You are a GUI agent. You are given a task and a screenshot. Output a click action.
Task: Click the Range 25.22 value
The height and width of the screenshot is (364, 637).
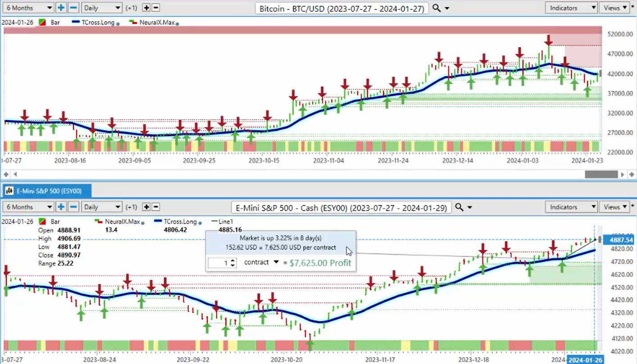click(66, 263)
